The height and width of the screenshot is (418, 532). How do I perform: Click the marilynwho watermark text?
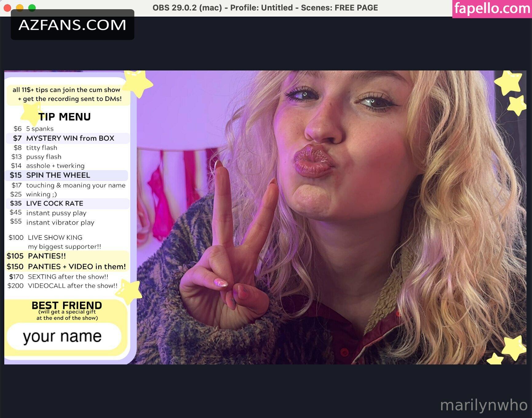point(483,405)
